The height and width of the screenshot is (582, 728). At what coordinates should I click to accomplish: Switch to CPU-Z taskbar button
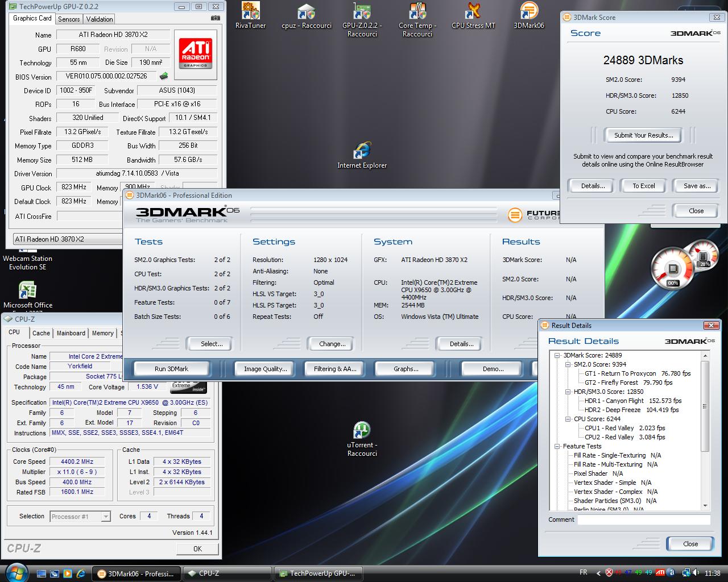click(227, 573)
